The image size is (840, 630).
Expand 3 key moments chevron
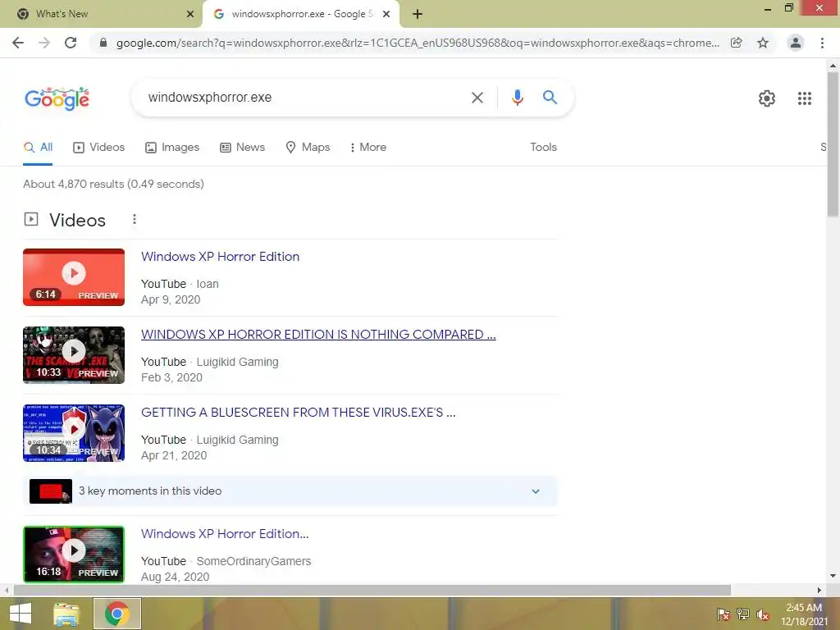pyautogui.click(x=535, y=491)
